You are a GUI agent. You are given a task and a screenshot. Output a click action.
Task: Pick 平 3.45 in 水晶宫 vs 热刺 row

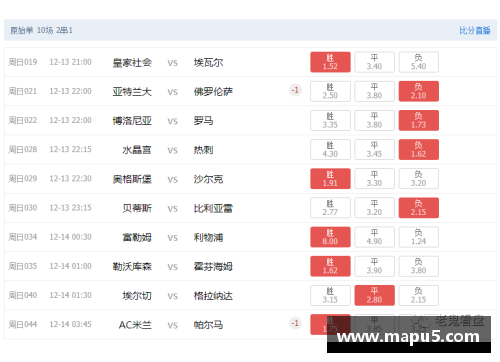click(374, 150)
